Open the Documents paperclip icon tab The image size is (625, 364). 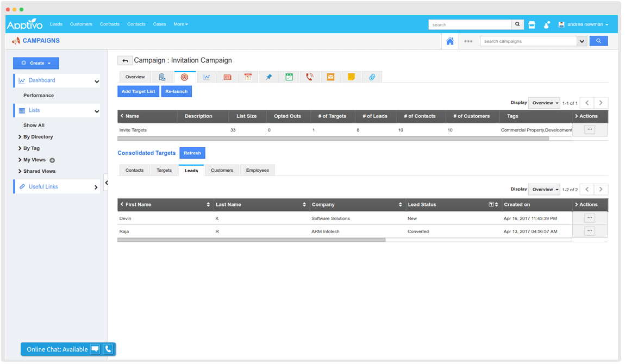click(372, 77)
